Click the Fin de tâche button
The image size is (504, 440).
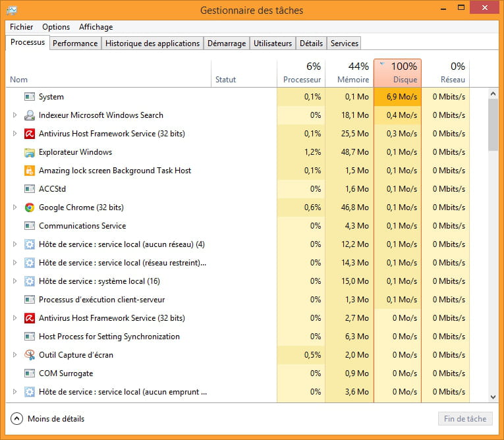pyautogui.click(x=465, y=419)
